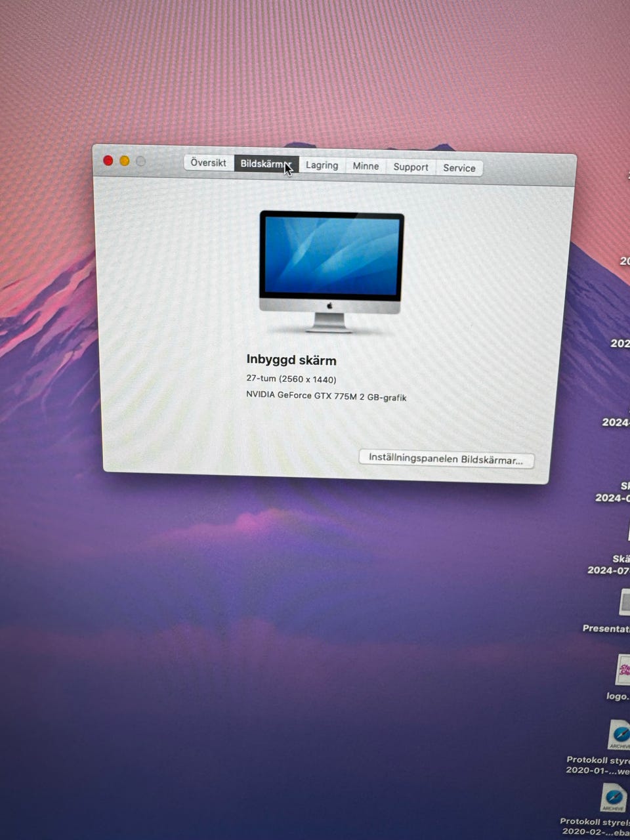Viewport: 630px width, 840px height.
Task: Switch to the Översikt tab
Action: (208, 163)
